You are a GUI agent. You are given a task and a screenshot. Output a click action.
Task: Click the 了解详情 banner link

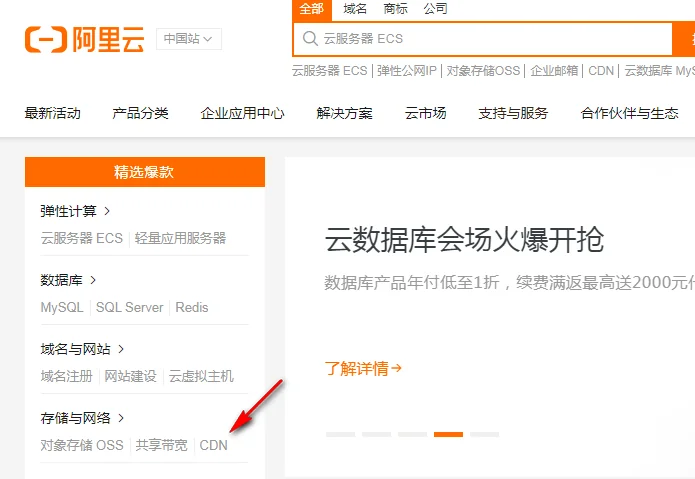coord(363,368)
